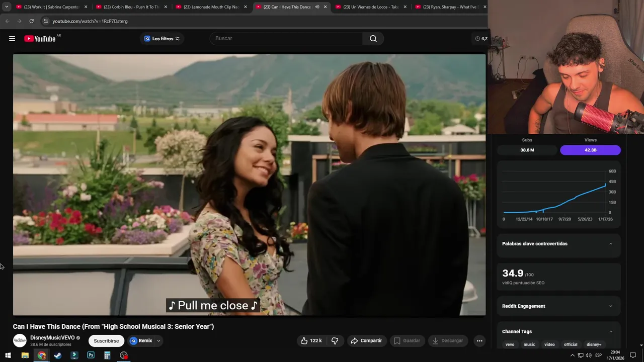This screenshot has width=644, height=362.
Task: Click the Suscribirse button
Action: [x=106, y=341]
